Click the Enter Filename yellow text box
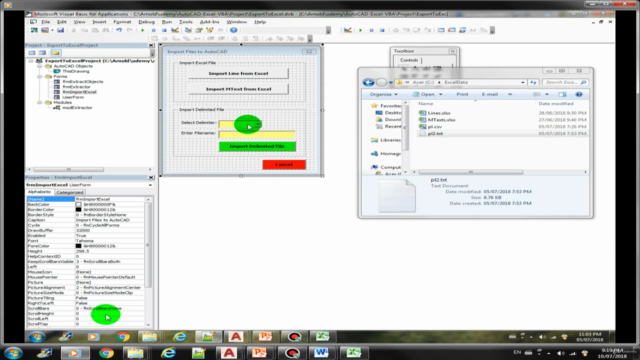The image size is (640, 360). point(257,134)
